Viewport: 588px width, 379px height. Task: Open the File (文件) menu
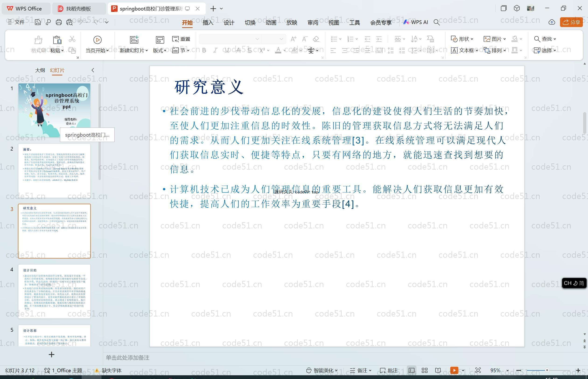(x=16, y=22)
